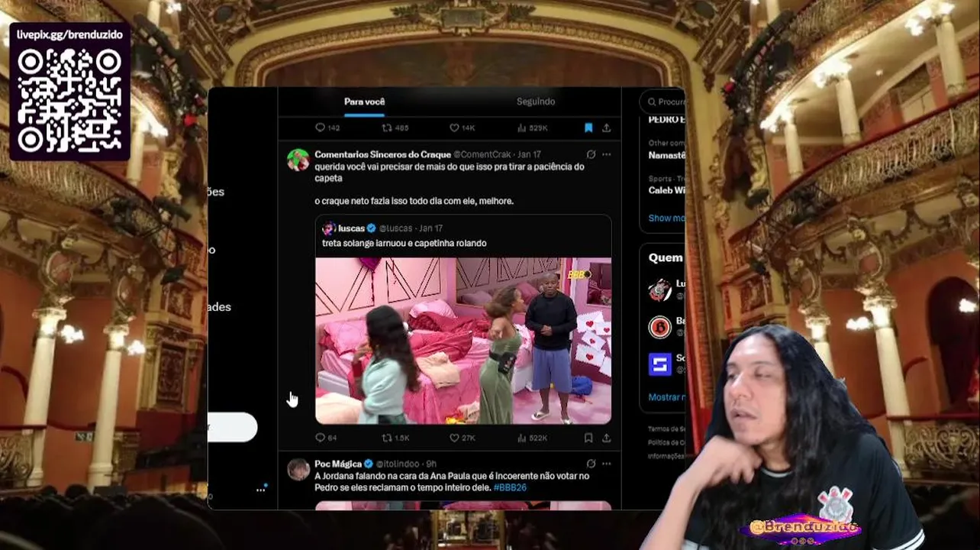This screenshot has height=550, width=980.
Task: Reply to the post with 64 comments
Action: [x=326, y=438]
